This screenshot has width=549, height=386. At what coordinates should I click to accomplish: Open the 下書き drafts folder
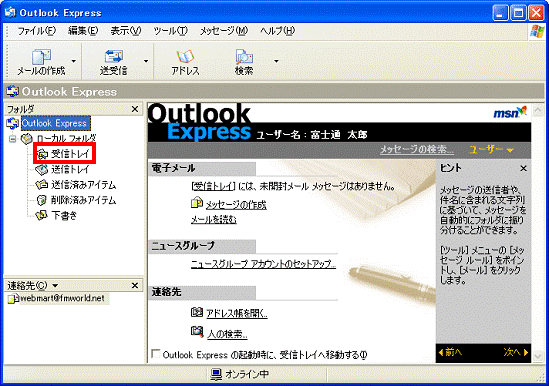(x=64, y=215)
